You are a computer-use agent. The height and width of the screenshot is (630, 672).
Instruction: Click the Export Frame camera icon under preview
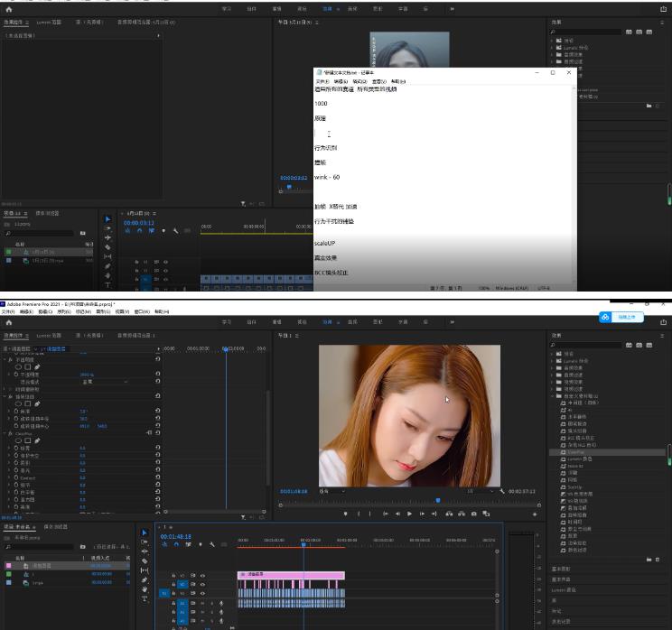[x=474, y=514]
